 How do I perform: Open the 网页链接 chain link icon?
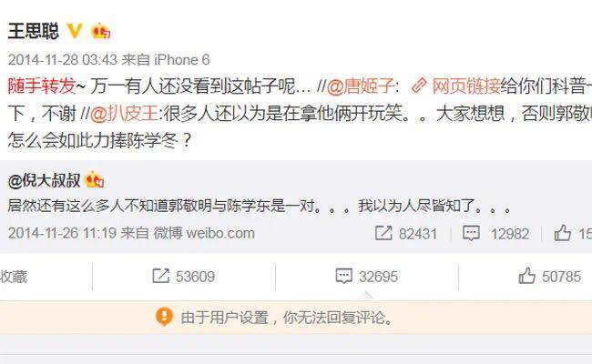pyautogui.click(x=419, y=86)
